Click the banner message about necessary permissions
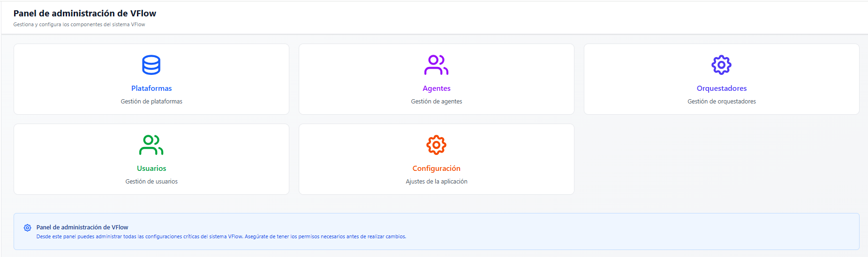 tap(221, 237)
